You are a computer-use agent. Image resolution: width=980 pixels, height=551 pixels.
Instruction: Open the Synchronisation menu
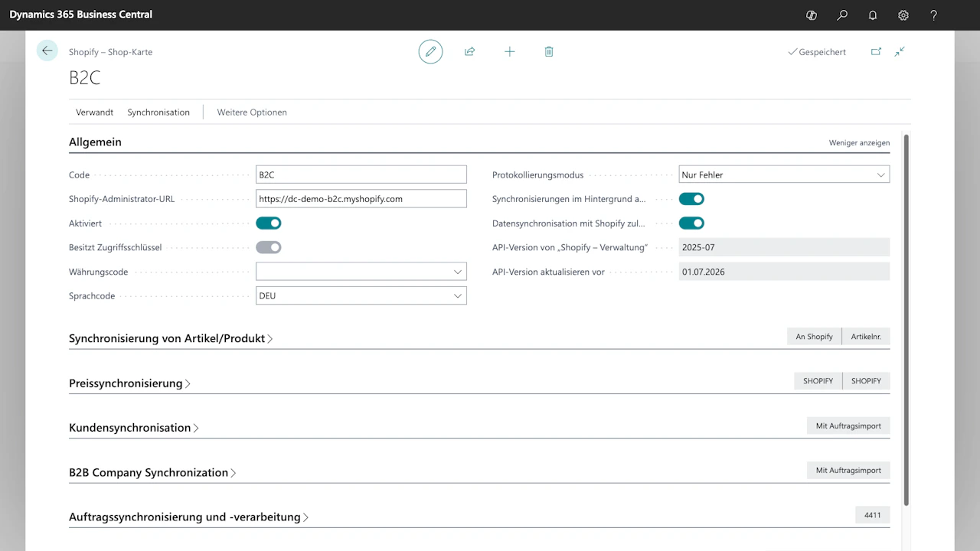(x=158, y=112)
